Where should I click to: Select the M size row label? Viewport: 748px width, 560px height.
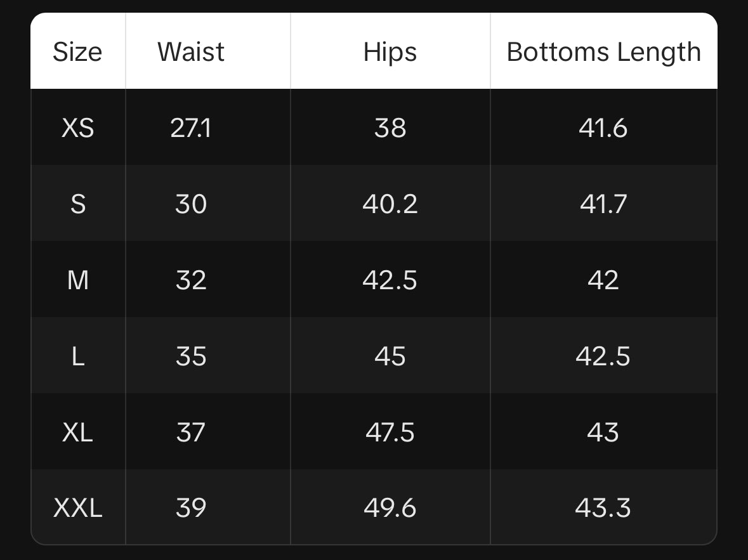(x=77, y=280)
